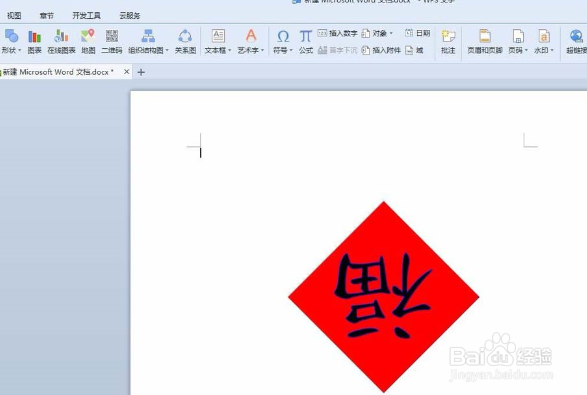This screenshot has height=395, width=587.
Task: Add a new document tab
Action: point(141,72)
